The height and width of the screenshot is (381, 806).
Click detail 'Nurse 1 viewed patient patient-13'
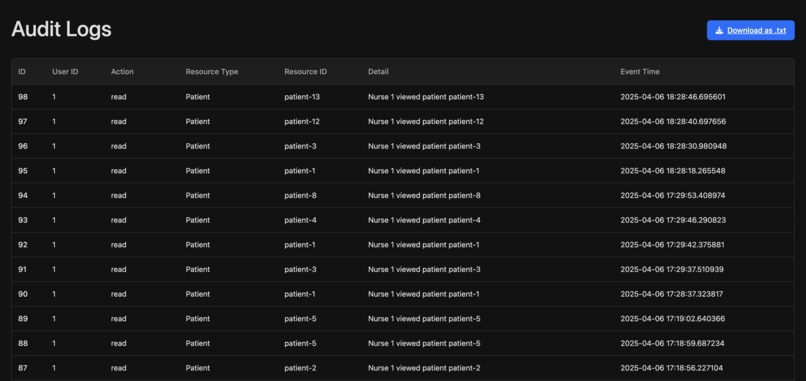point(426,97)
